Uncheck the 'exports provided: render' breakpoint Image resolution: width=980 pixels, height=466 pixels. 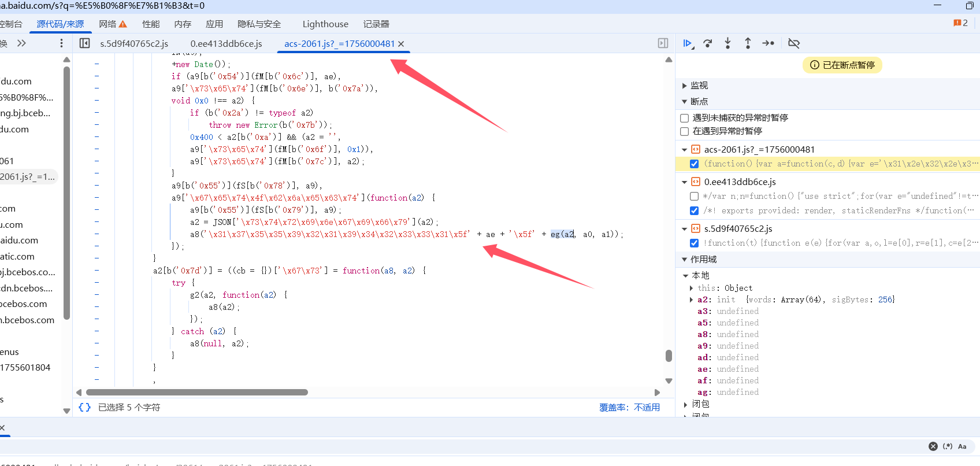694,211
